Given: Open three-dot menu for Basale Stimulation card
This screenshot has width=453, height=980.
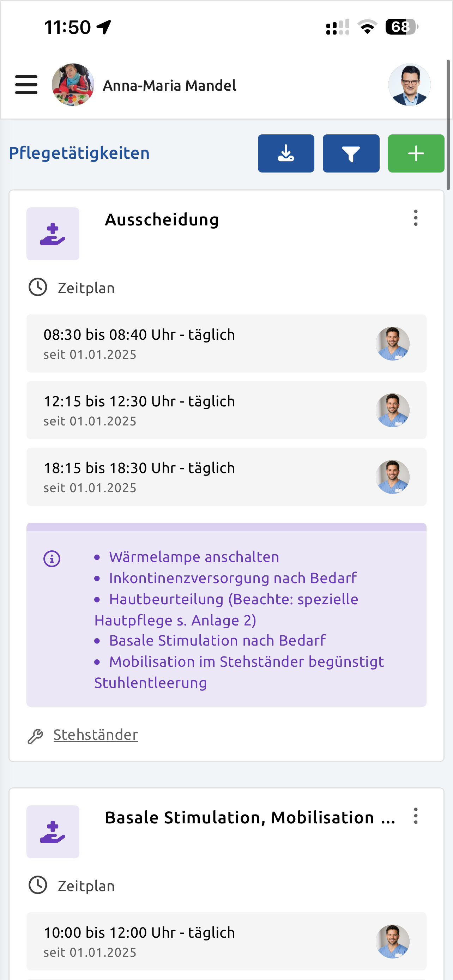Looking at the screenshot, I should 415,816.
